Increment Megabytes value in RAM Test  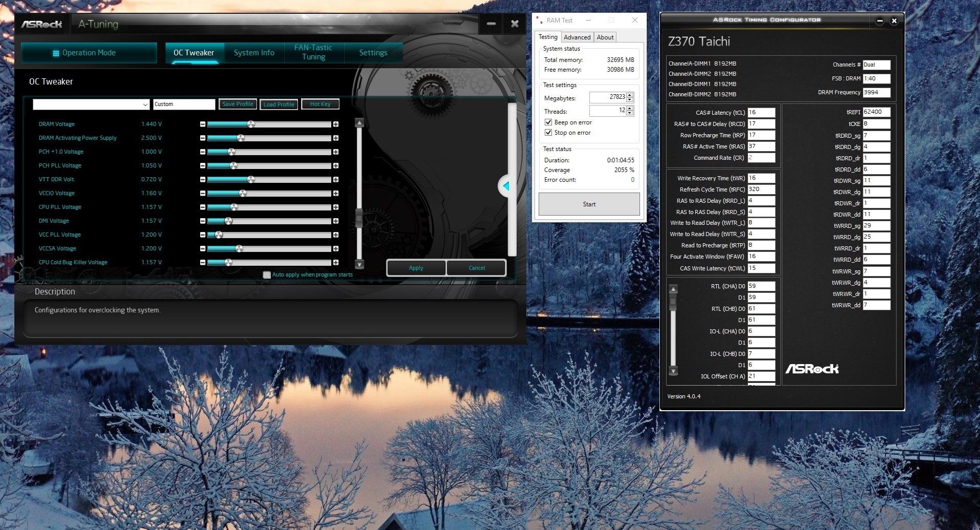(630, 95)
